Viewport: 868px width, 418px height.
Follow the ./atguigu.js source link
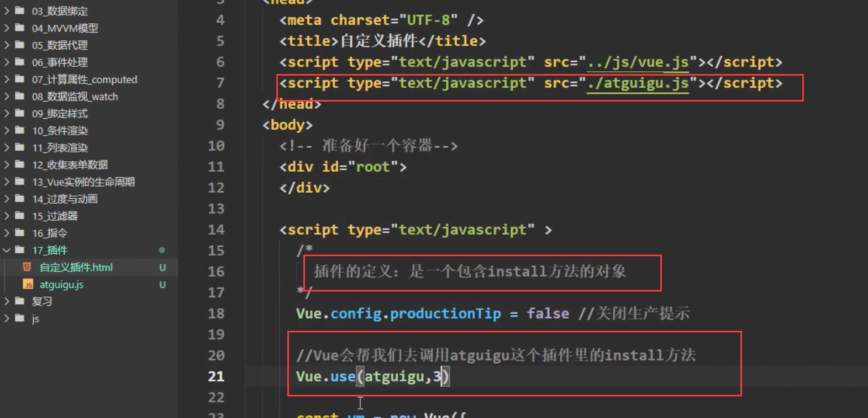click(x=638, y=83)
